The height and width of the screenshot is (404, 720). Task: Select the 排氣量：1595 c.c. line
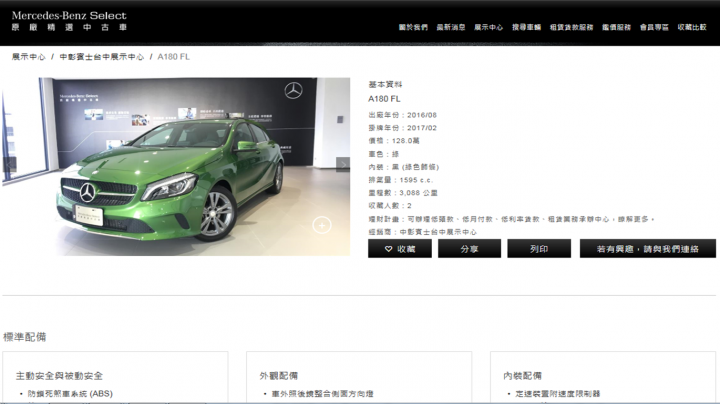click(400, 180)
